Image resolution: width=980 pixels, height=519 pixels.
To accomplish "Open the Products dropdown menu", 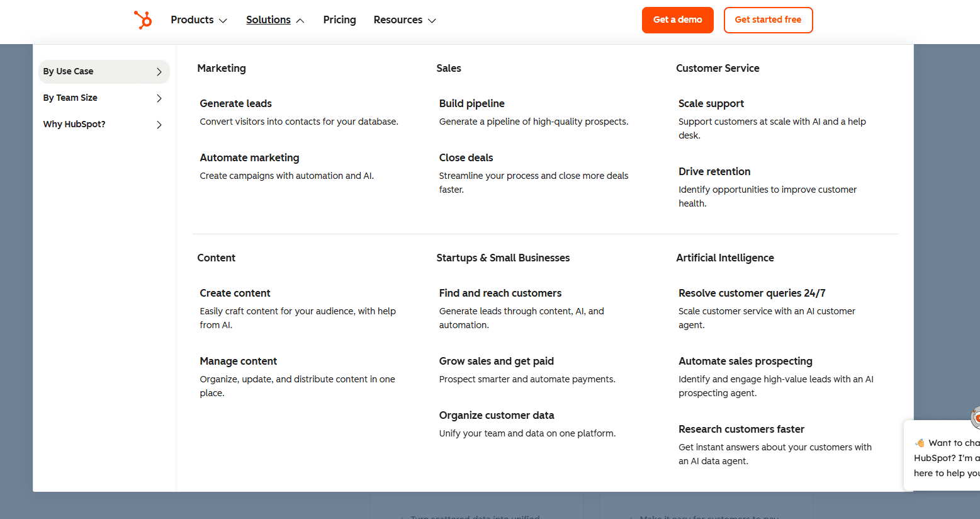I will [199, 20].
